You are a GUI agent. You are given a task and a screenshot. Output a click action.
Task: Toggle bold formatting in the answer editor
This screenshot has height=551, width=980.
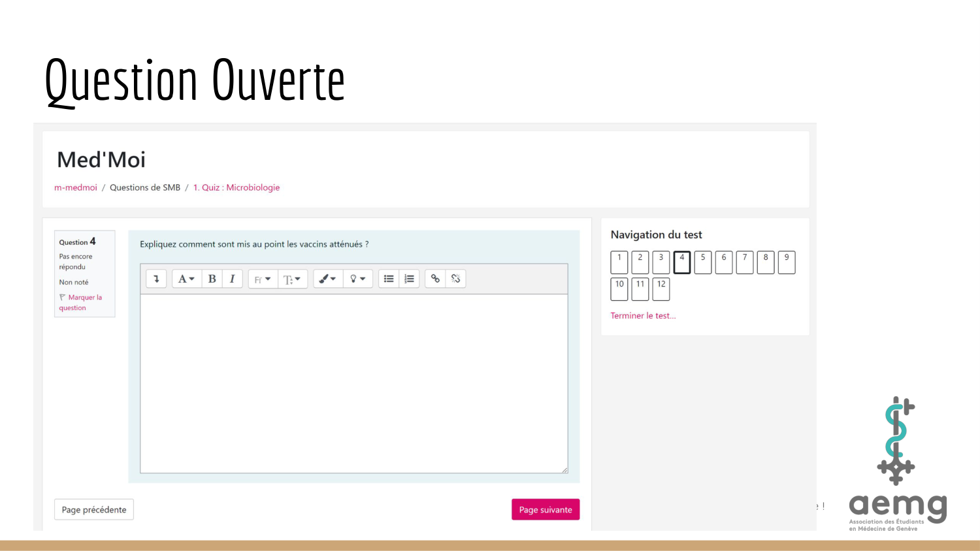(x=212, y=278)
